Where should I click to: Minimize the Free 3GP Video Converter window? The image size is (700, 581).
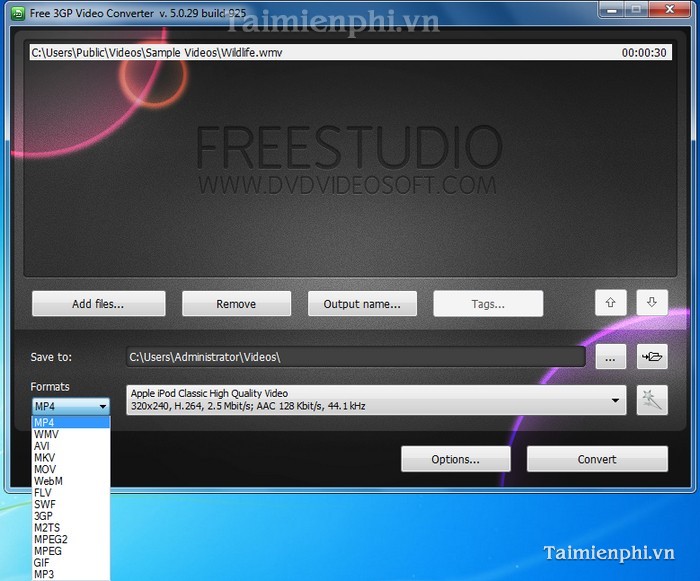(x=612, y=10)
